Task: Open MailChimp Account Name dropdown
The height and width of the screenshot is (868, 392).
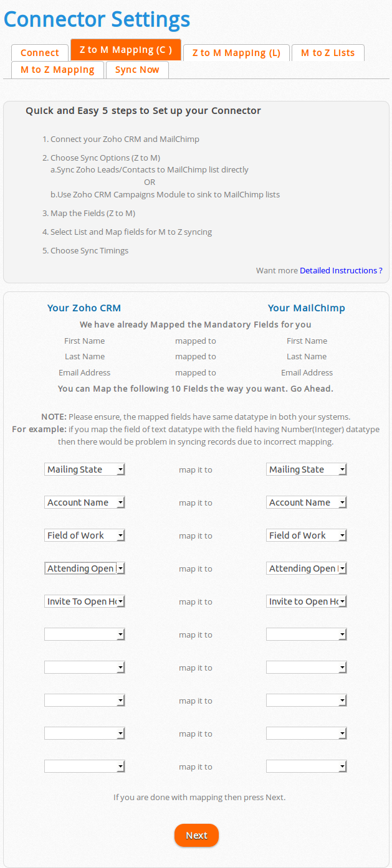Action: (x=307, y=502)
